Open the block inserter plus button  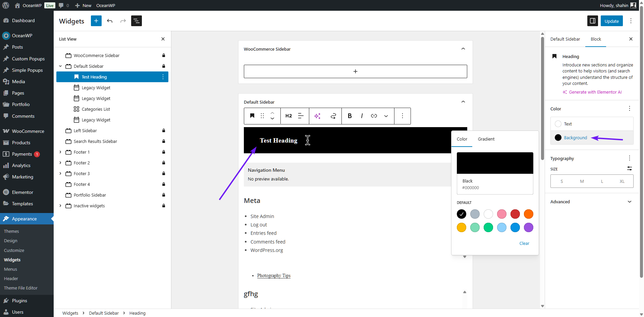(x=96, y=21)
